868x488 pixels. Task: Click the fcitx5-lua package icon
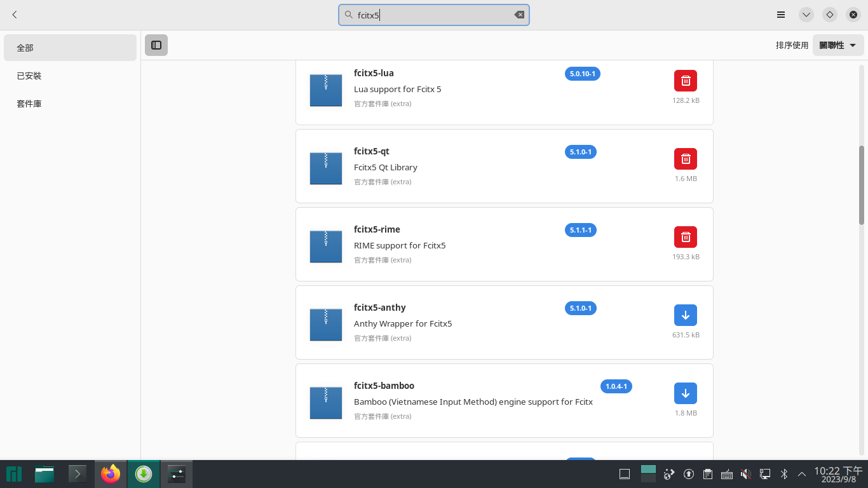326,90
